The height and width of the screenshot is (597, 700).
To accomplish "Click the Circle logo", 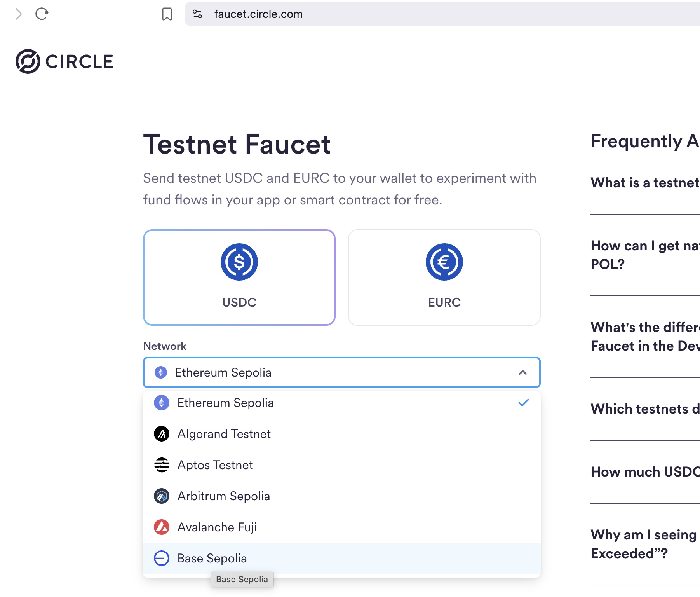I will click(64, 61).
